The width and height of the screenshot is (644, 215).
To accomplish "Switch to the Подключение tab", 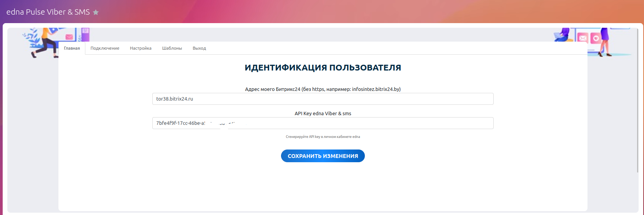I will pyautogui.click(x=105, y=48).
